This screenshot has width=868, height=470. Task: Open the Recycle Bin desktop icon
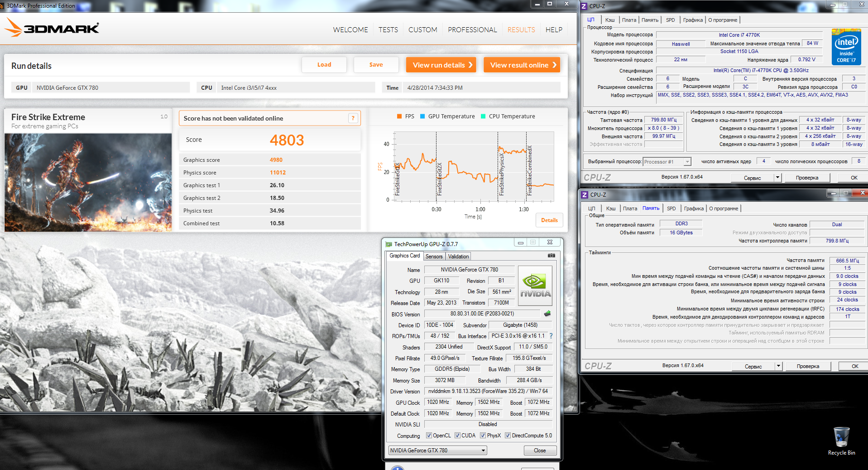tap(841, 441)
